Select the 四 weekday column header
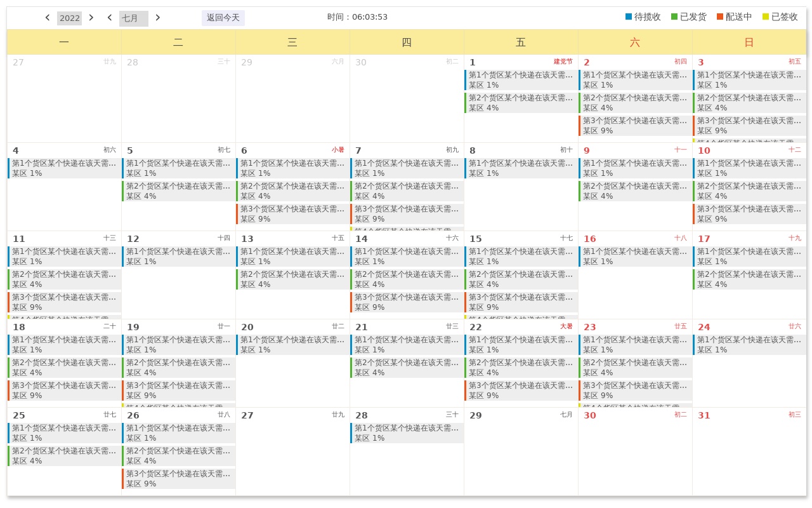The image size is (812, 508). [407, 42]
